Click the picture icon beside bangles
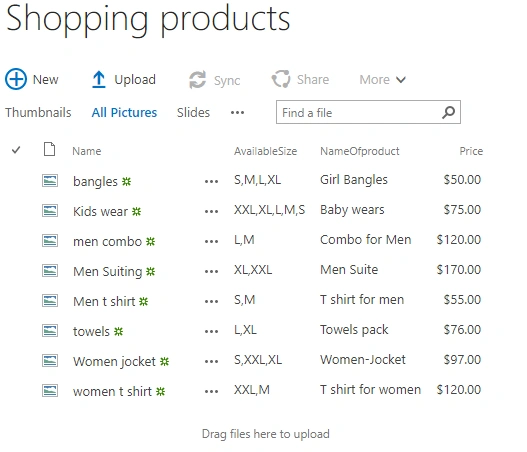This screenshot has height=452, width=527. click(50, 180)
